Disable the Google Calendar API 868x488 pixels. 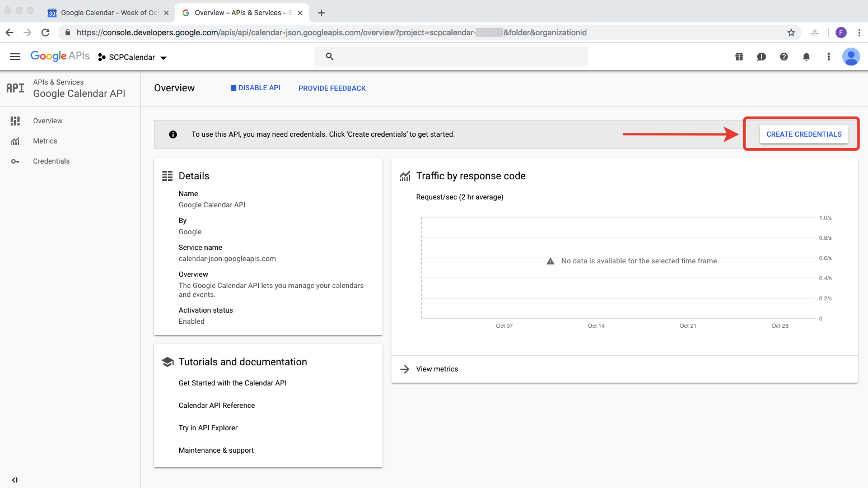point(255,88)
